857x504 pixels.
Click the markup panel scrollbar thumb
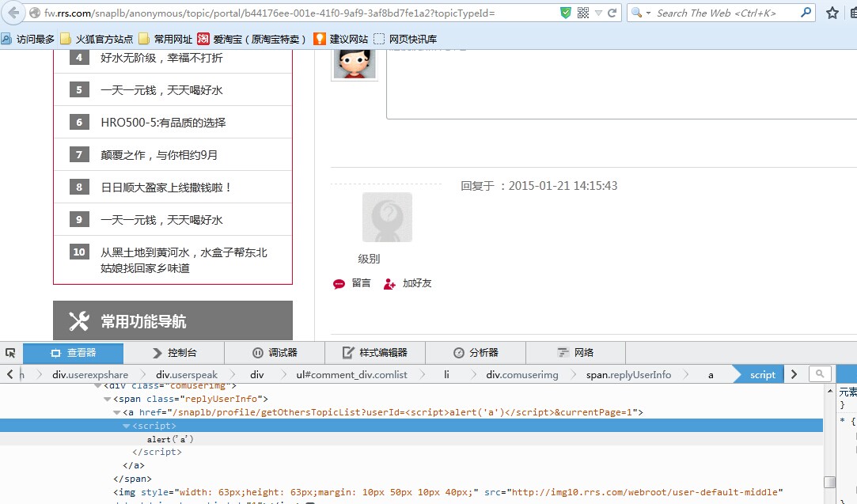click(x=829, y=482)
